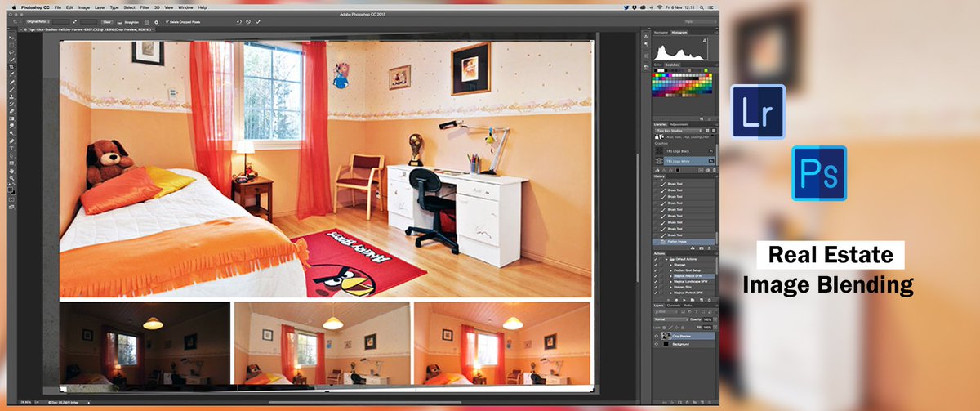This screenshot has width=980, height=411.
Task: Select the Flatten Image history state
Action: coord(682,242)
